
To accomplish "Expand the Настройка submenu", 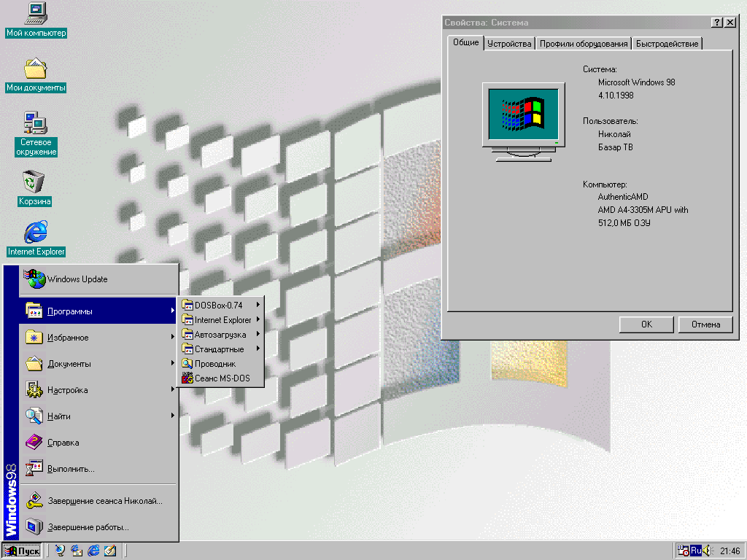I will 98,390.
